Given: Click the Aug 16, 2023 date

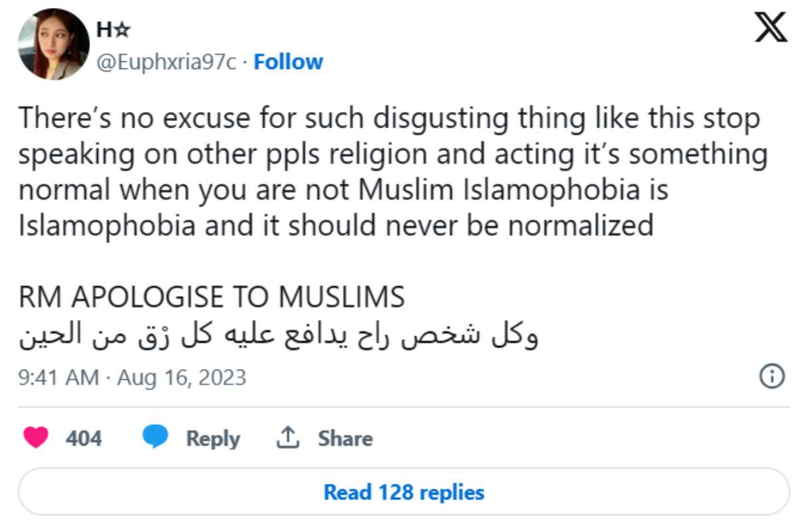Looking at the screenshot, I should [x=182, y=378].
